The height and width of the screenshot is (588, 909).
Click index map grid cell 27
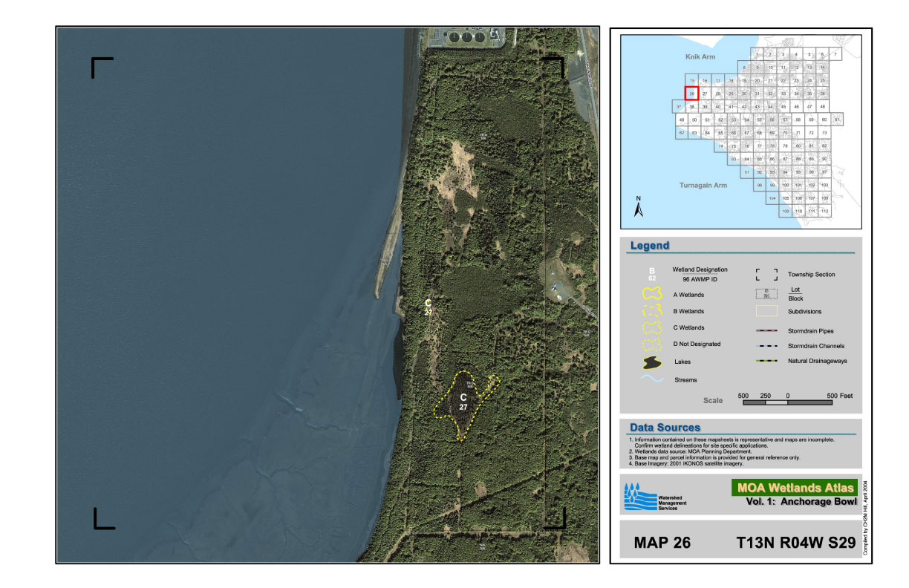coord(705,94)
